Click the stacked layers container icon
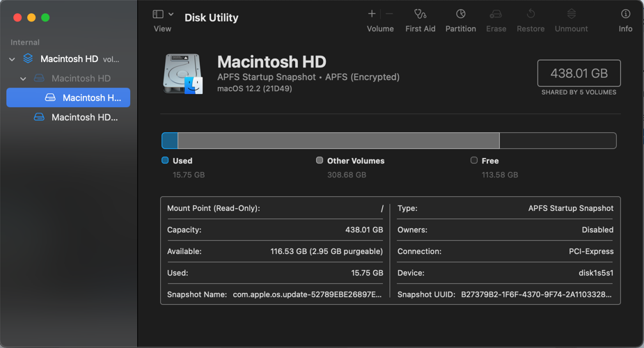Screen dimensions: 644x348 click(x=28, y=58)
